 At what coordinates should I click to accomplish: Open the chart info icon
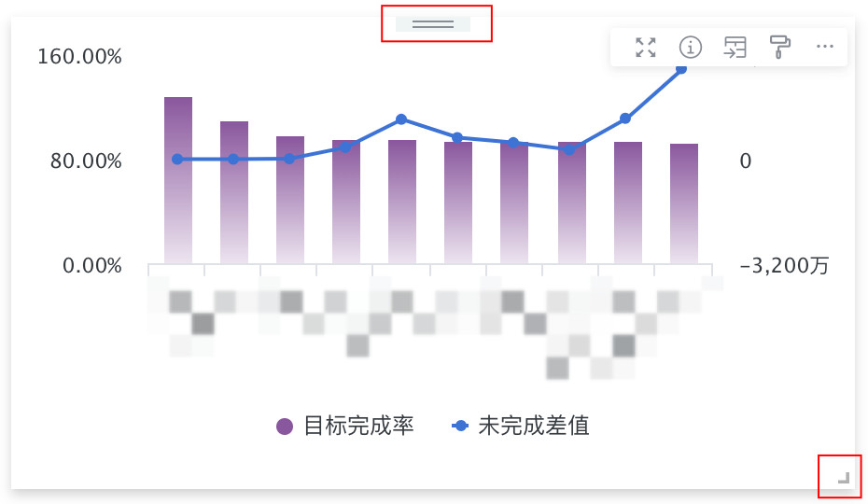coord(690,48)
